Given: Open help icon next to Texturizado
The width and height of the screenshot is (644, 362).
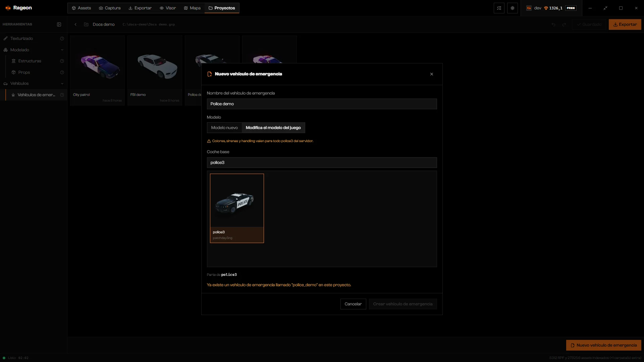Looking at the screenshot, I should click(62, 39).
